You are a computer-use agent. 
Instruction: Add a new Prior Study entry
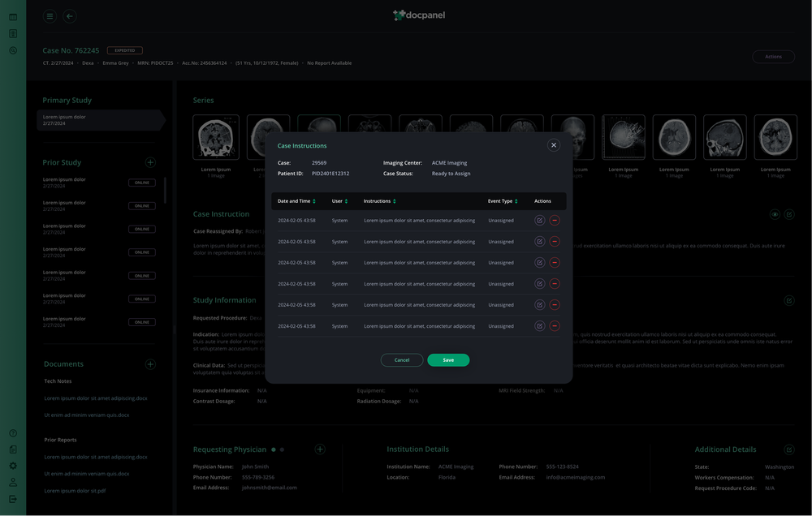coord(150,161)
